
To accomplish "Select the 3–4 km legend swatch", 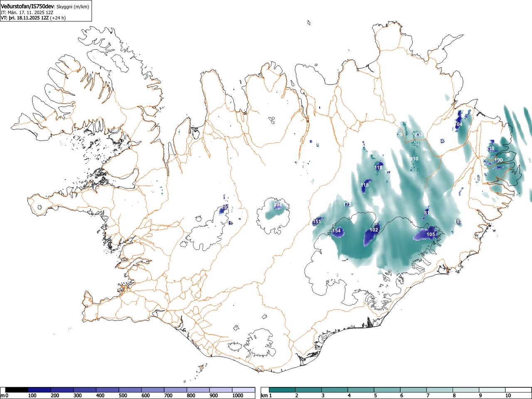I will click(x=335, y=390).
